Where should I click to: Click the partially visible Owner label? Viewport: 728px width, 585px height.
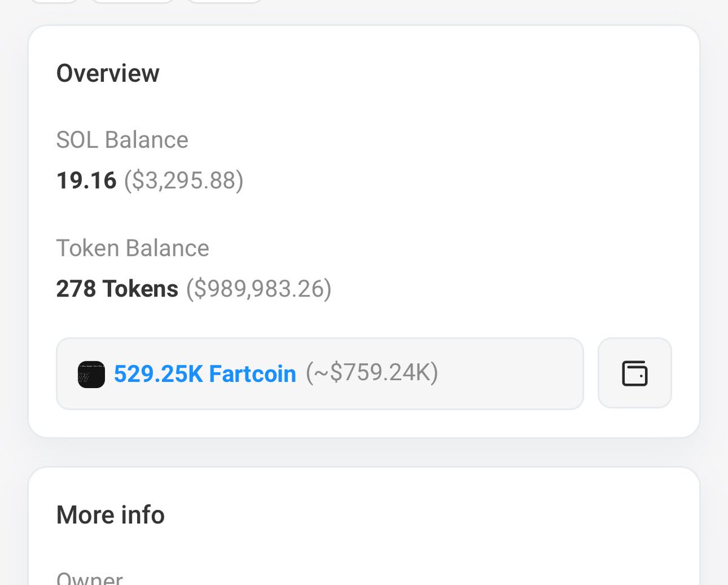[x=90, y=578]
